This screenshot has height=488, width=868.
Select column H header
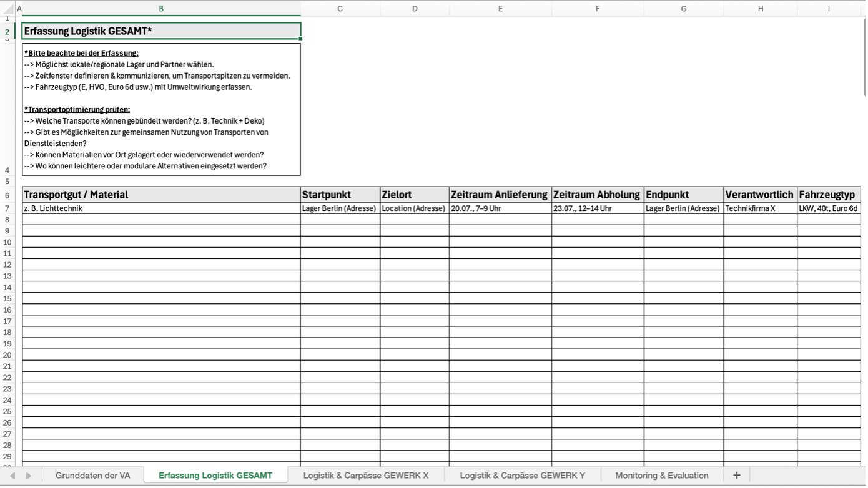click(x=761, y=9)
